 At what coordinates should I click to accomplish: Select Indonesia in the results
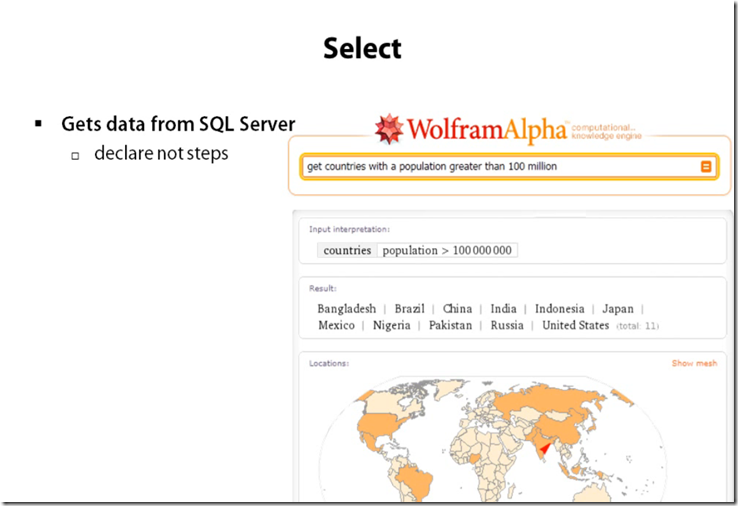coord(560,309)
